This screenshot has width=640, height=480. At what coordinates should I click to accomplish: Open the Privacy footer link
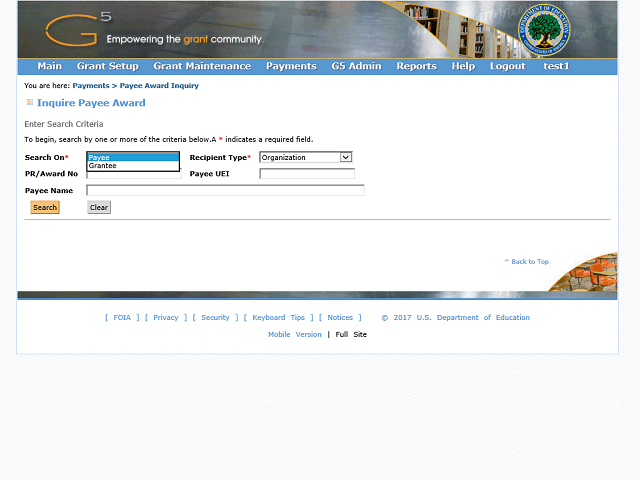point(166,318)
